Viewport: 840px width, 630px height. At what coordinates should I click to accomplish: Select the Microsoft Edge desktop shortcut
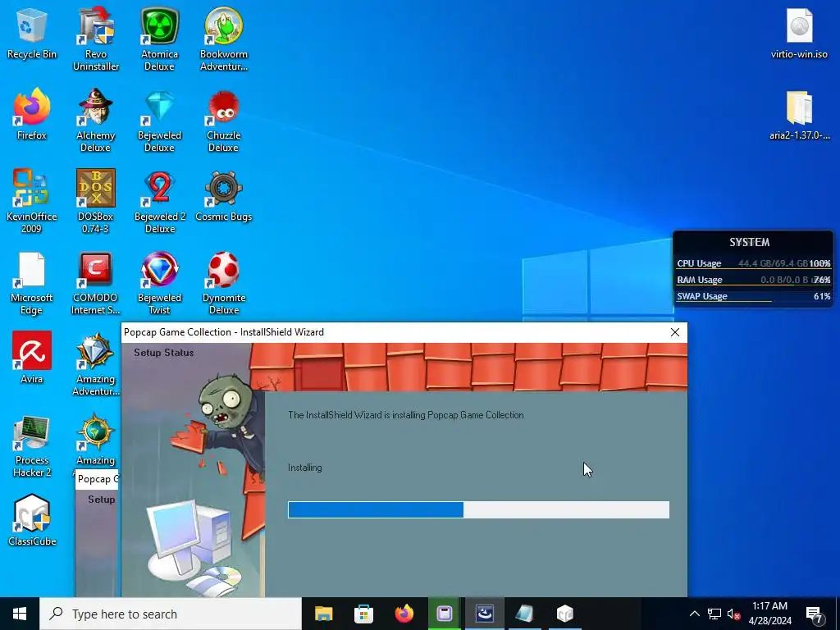click(32, 283)
